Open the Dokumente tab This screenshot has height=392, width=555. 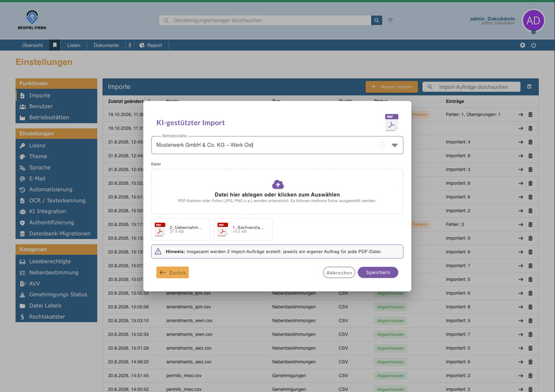click(106, 46)
